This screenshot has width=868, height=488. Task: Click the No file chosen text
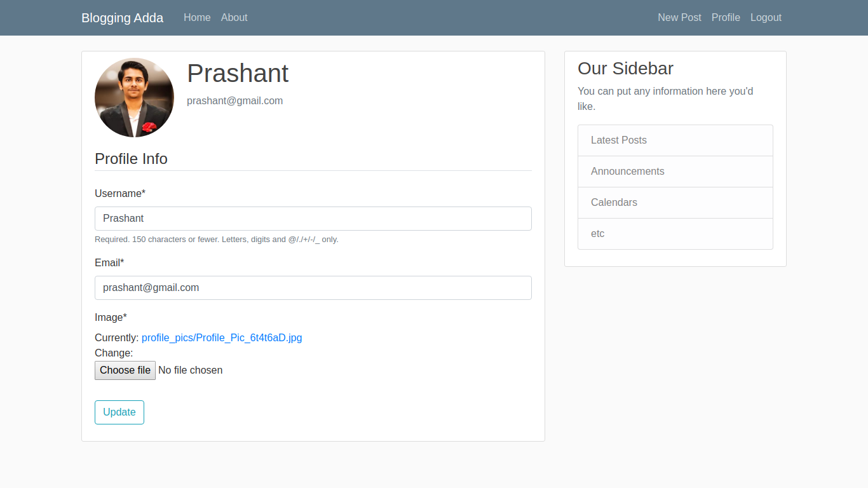coord(190,370)
